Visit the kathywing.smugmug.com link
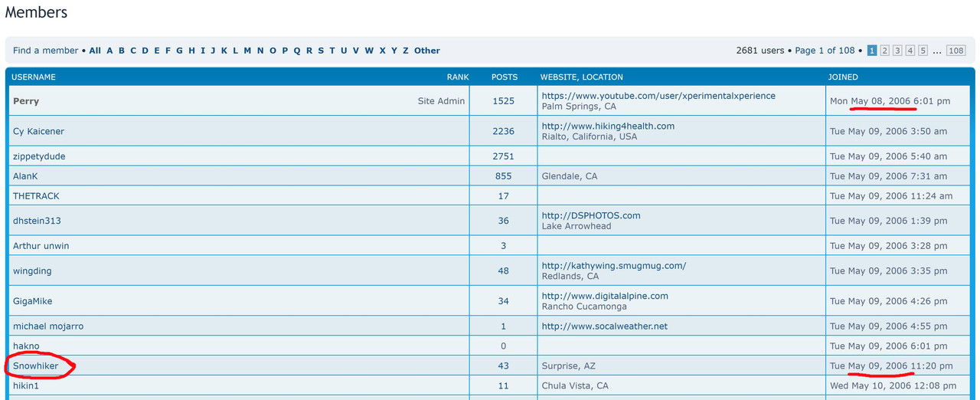980x400 pixels. [614, 266]
